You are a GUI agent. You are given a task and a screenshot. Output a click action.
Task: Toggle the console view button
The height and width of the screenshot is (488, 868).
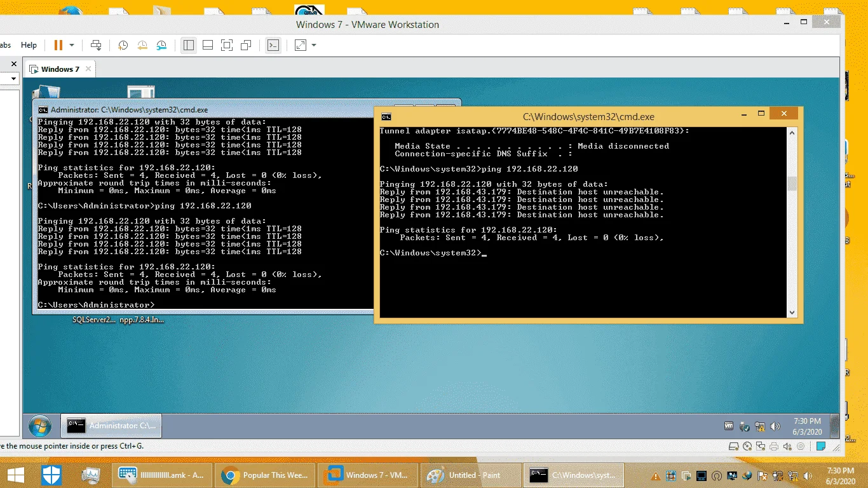(x=273, y=45)
